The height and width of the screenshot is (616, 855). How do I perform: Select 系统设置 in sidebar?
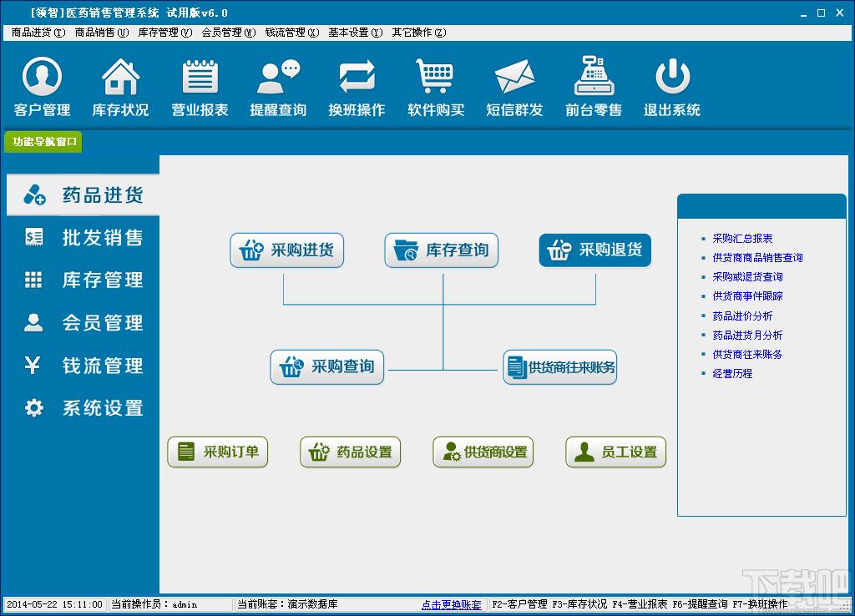[83, 408]
